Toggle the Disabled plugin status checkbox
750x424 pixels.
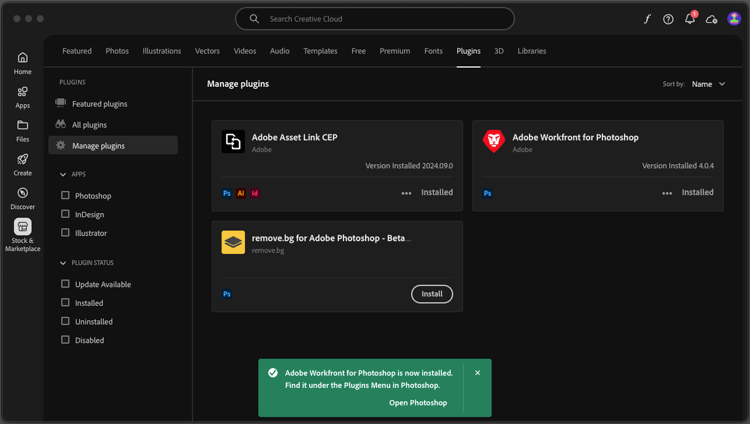coord(66,340)
